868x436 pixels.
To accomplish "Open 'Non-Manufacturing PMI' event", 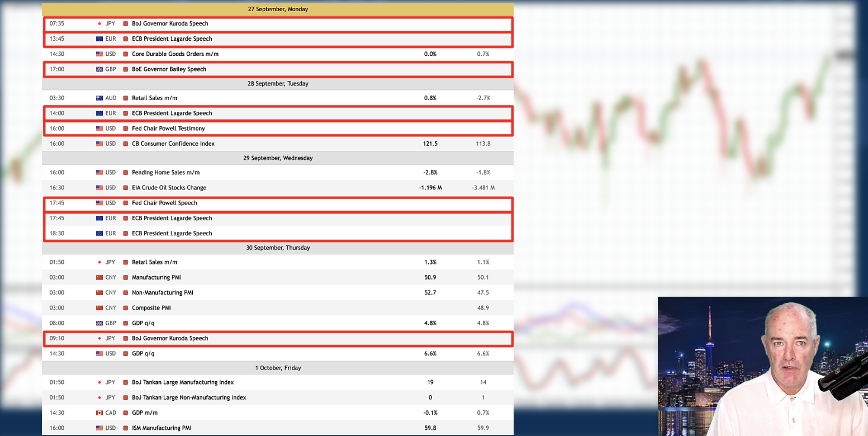I will 163,293.
